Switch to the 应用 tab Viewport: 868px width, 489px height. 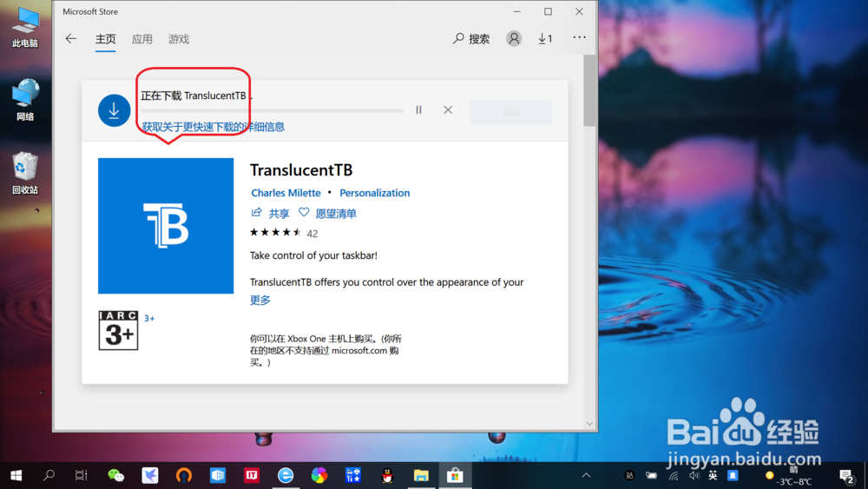141,39
